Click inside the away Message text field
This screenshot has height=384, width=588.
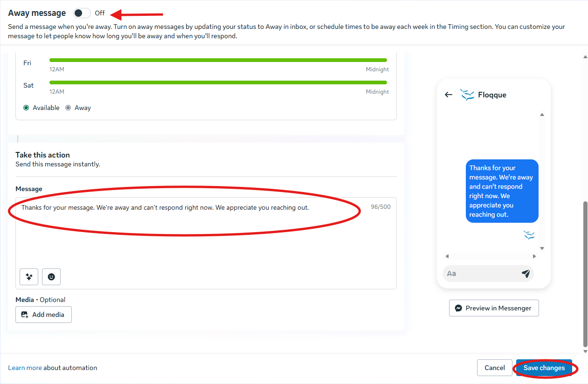[x=206, y=243]
